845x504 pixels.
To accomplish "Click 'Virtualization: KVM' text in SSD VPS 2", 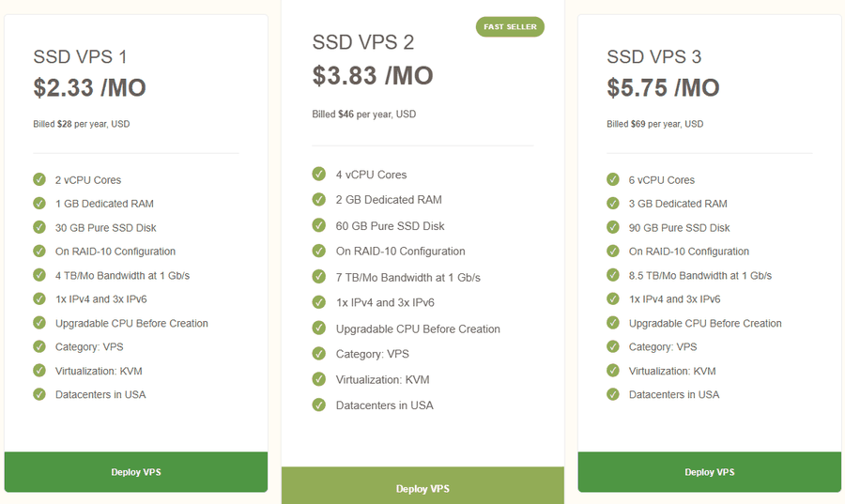I will click(383, 379).
